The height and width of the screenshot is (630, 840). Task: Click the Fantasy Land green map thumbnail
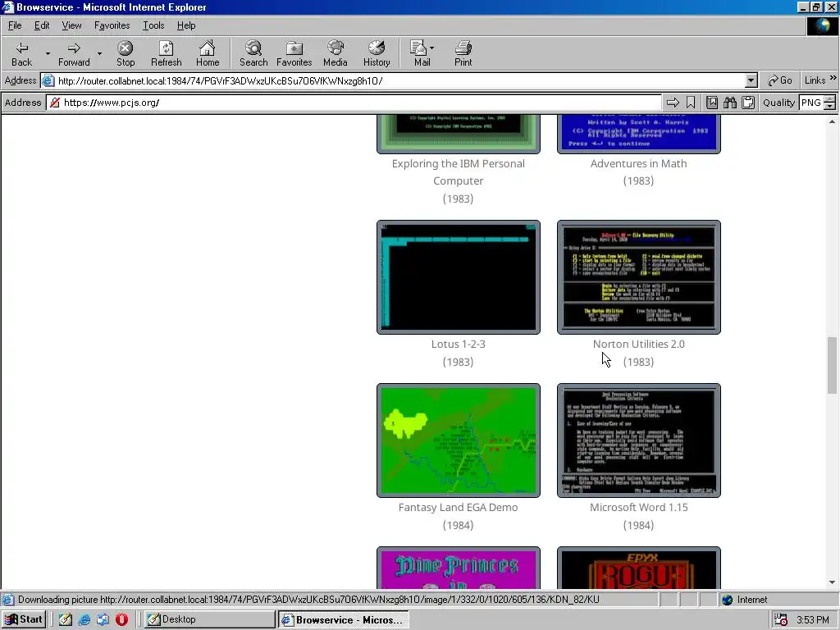coord(459,441)
